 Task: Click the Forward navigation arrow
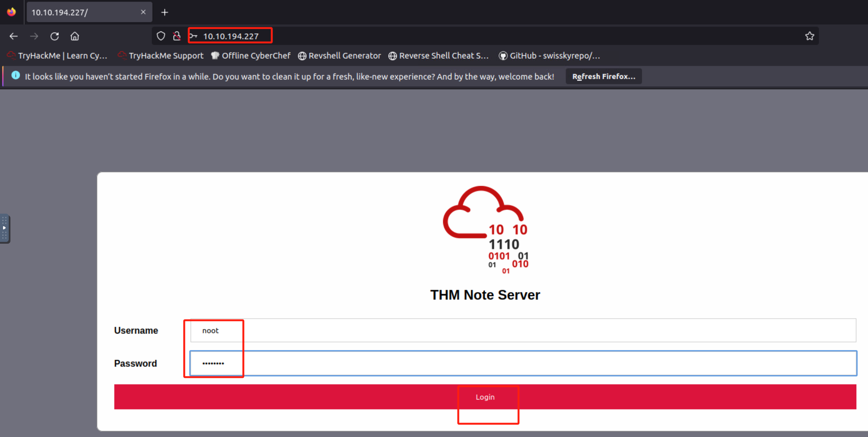34,36
